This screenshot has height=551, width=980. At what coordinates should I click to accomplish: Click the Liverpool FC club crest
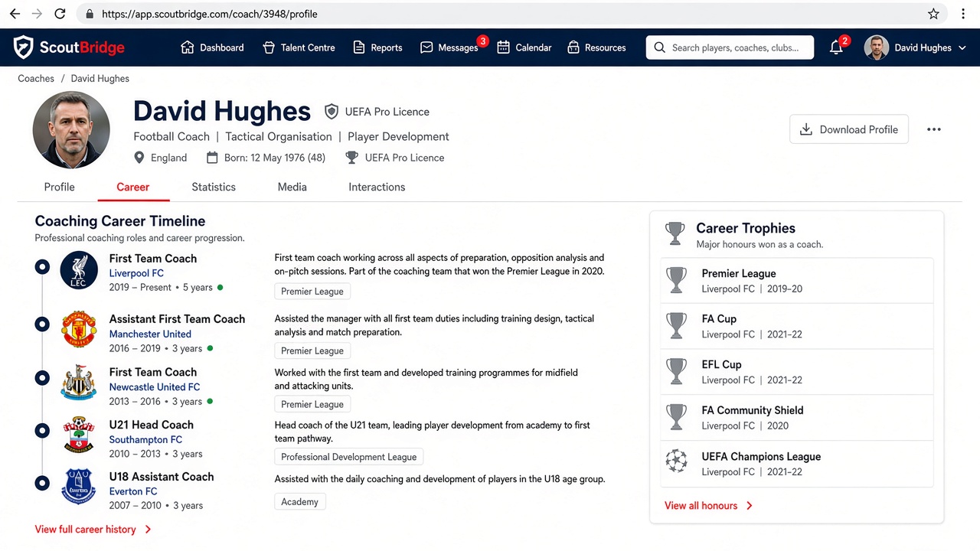tap(79, 270)
